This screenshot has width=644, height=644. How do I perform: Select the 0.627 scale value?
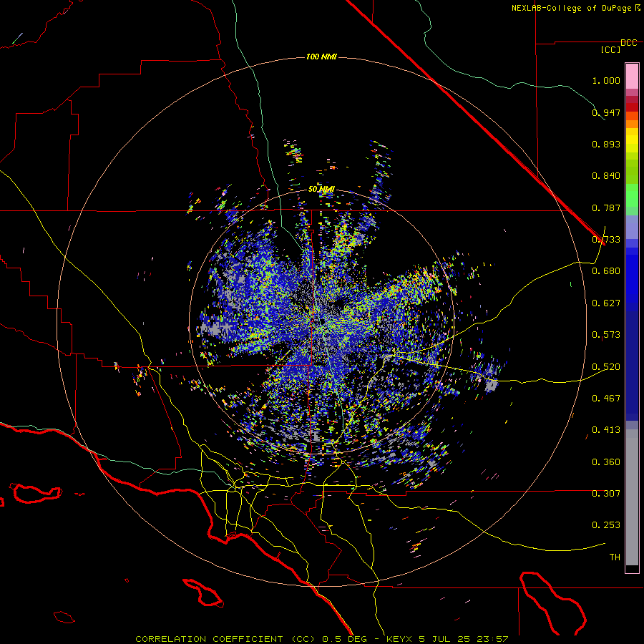tap(606, 303)
